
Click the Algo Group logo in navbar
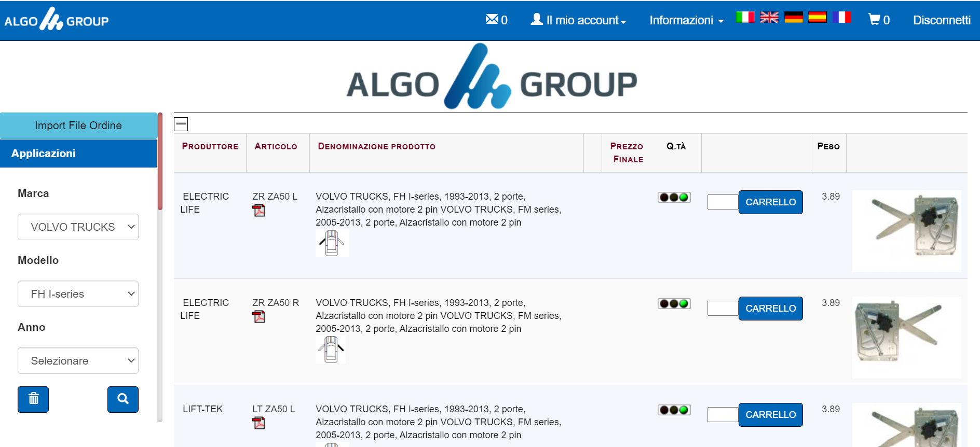pyautogui.click(x=57, y=19)
